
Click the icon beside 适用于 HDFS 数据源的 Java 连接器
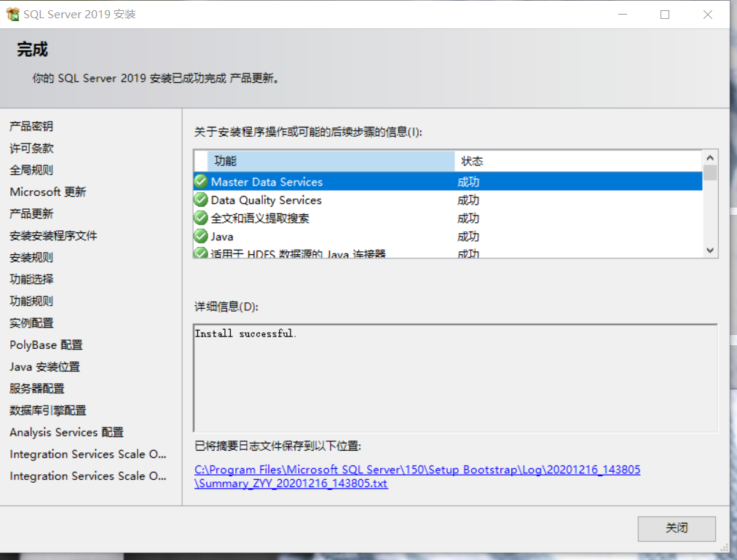click(200, 251)
